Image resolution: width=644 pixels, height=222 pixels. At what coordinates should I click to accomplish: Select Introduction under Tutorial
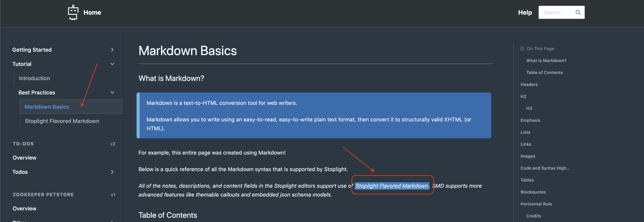pyautogui.click(x=34, y=78)
